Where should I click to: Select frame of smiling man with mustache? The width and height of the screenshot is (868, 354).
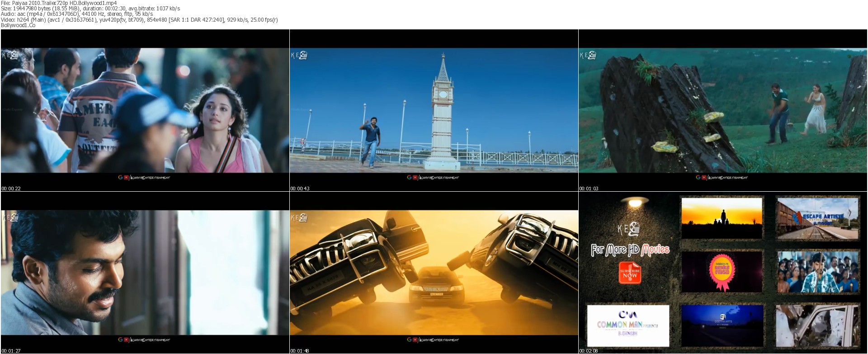(x=145, y=273)
